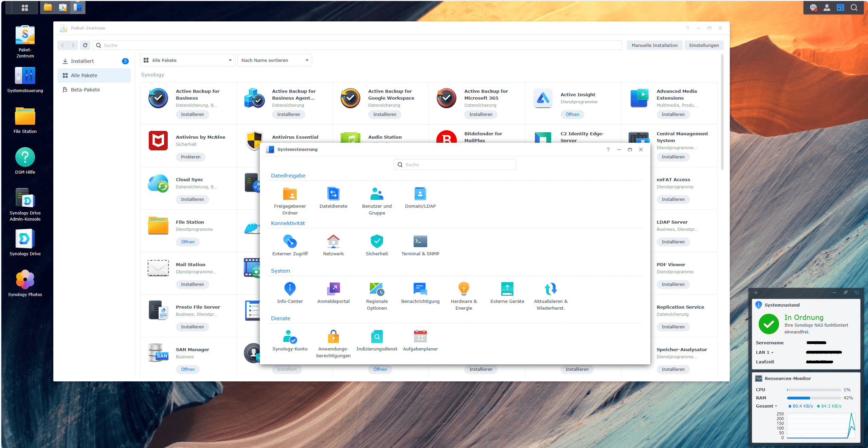Open Netzwerk settings

(x=333, y=245)
